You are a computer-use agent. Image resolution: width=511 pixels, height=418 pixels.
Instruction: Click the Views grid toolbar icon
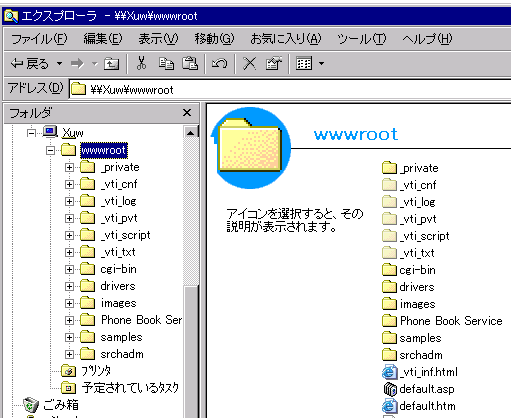[x=304, y=63]
